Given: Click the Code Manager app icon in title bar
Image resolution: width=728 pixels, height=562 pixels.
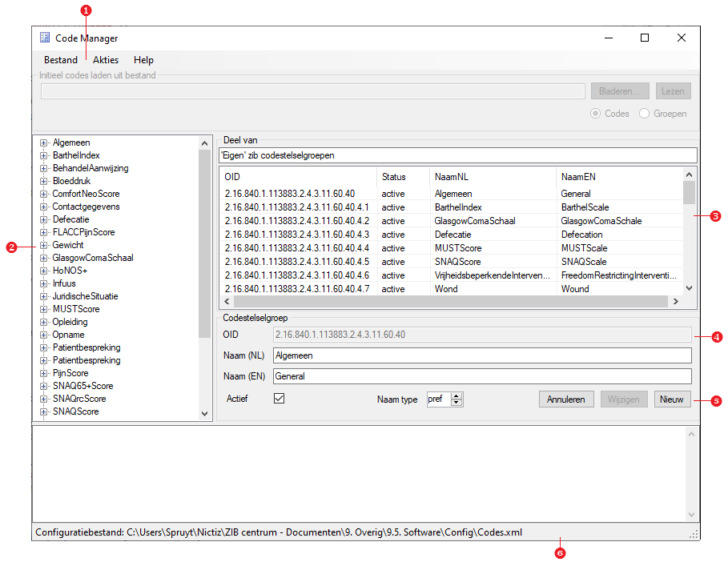Looking at the screenshot, I should tap(45, 38).
